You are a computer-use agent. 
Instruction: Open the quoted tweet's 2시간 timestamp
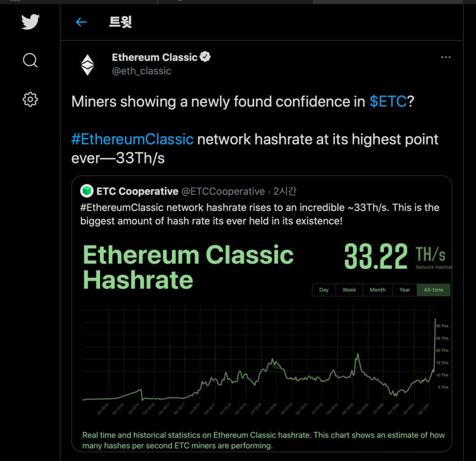285,191
